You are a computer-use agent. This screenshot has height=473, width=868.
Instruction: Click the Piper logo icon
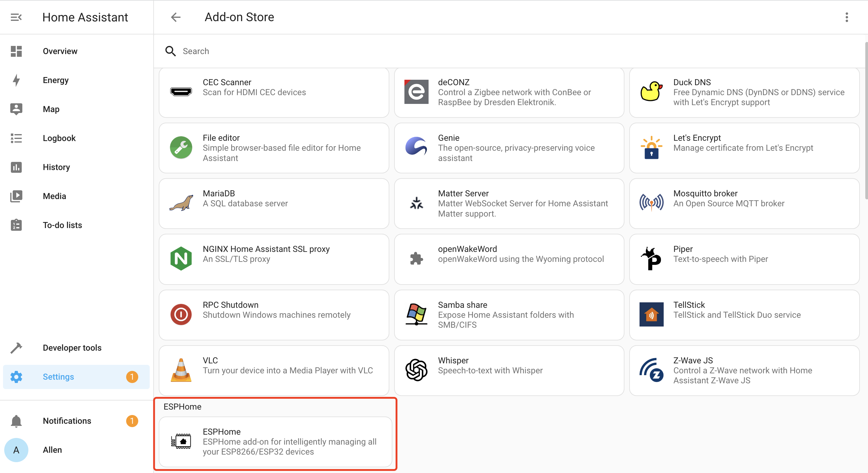651,259
